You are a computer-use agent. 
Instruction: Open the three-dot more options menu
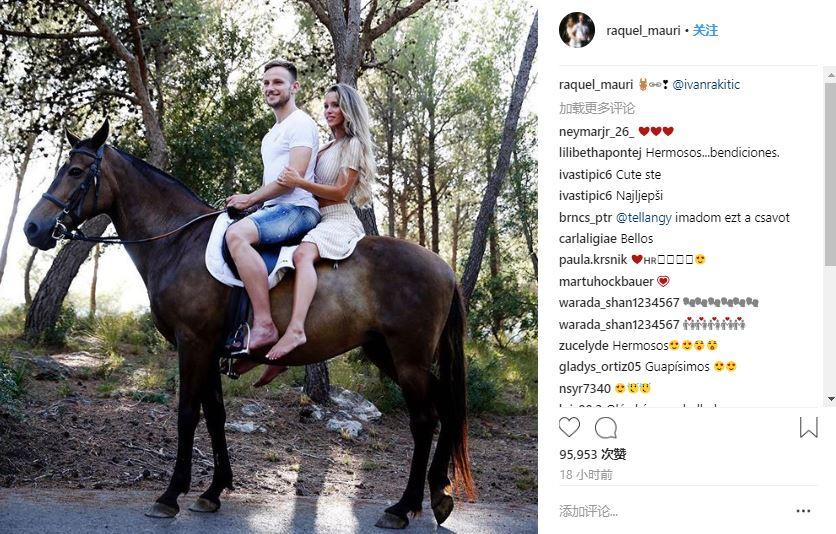tap(803, 511)
